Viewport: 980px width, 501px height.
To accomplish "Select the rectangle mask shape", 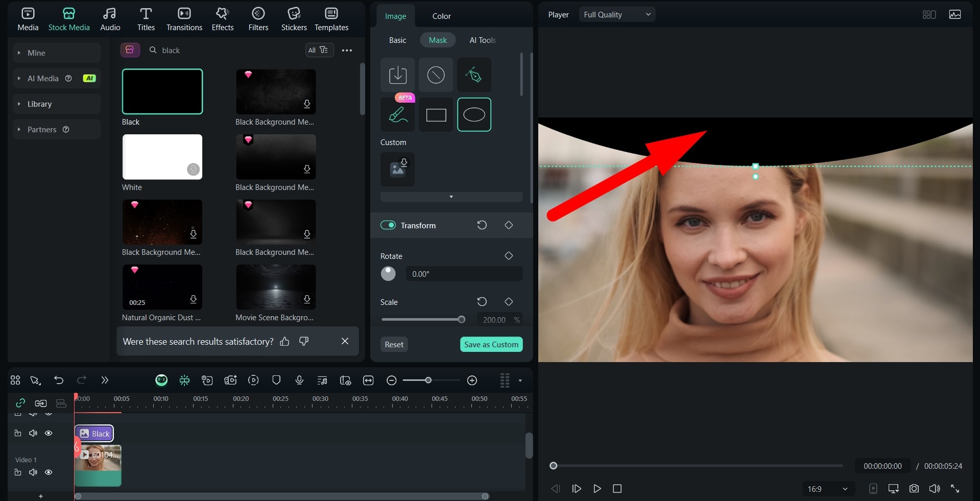I will click(x=436, y=114).
